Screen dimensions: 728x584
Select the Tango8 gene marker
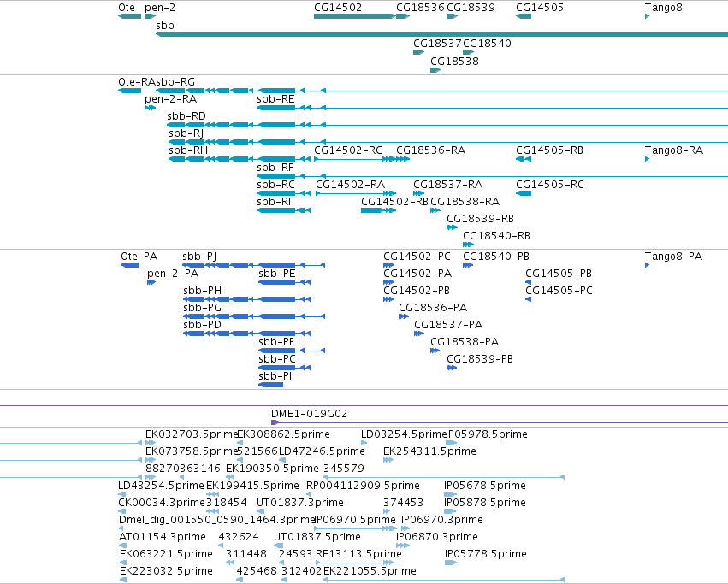(648, 16)
